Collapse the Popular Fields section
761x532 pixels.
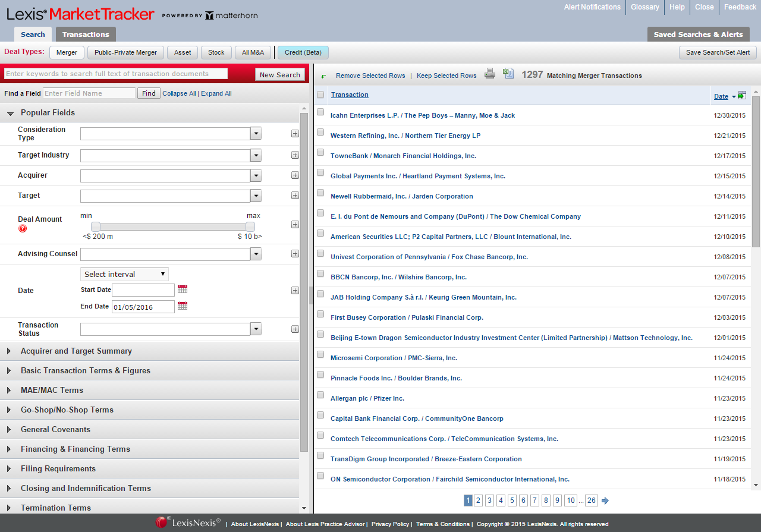click(x=150, y=113)
